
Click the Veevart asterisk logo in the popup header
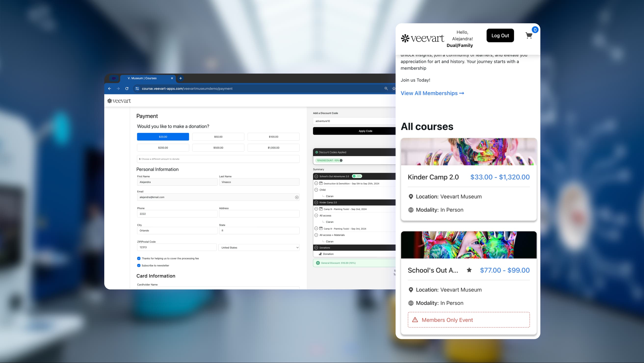point(406,39)
